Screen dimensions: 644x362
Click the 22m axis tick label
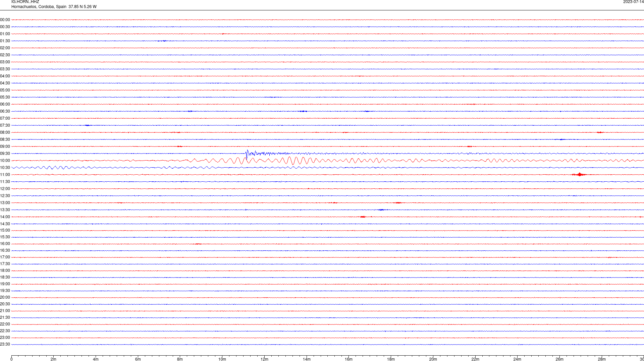click(475, 359)
